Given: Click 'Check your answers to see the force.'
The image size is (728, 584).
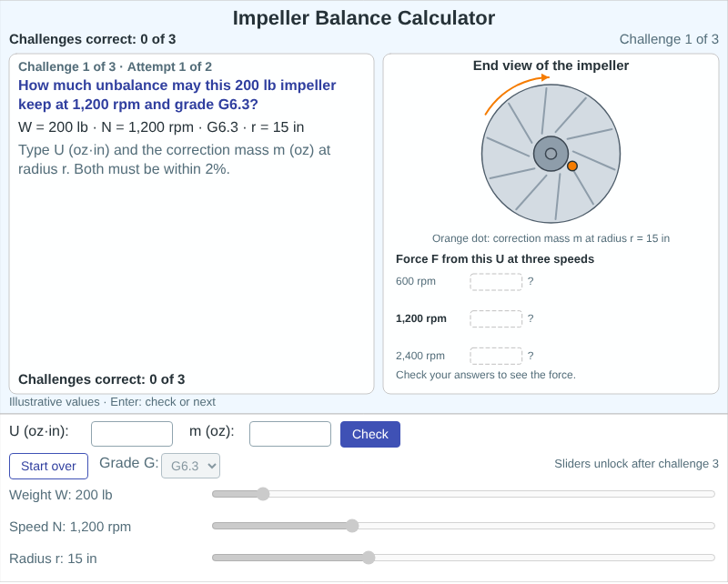Looking at the screenshot, I should click(x=486, y=375).
